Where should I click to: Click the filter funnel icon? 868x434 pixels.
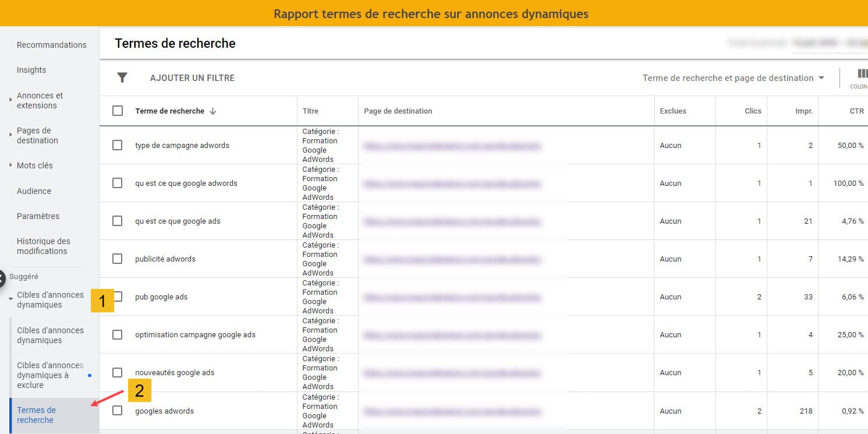[x=122, y=77]
